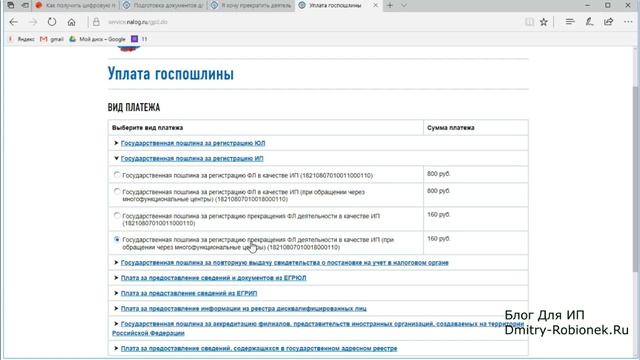
Task: Open link Государственная пошлина за регистрацию ИП
Action: click(x=192, y=158)
